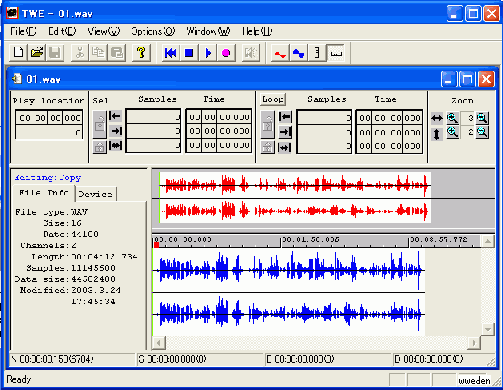
Task: Click the blue right-channel waveform
Action: point(289,314)
